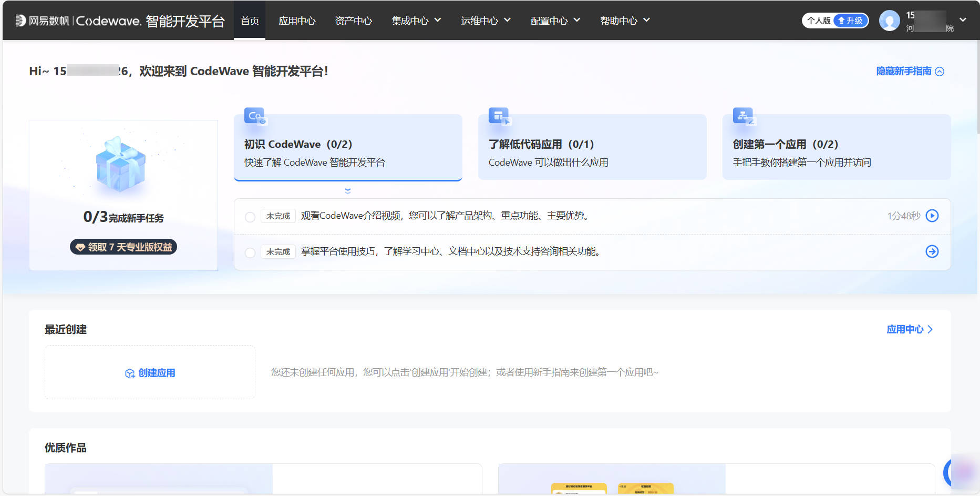This screenshot has width=980, height=496.
Task: Click the 创建应用 button
Action: pos(150,372)
